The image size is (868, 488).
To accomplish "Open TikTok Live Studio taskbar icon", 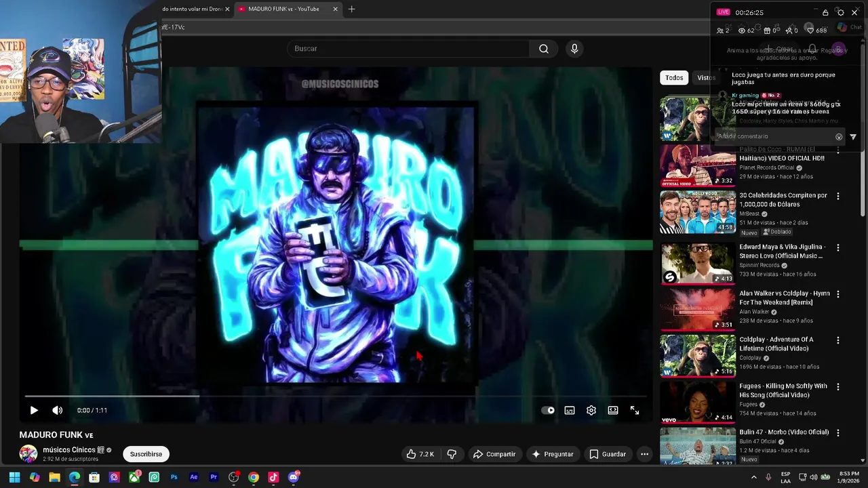I will 273,477.
